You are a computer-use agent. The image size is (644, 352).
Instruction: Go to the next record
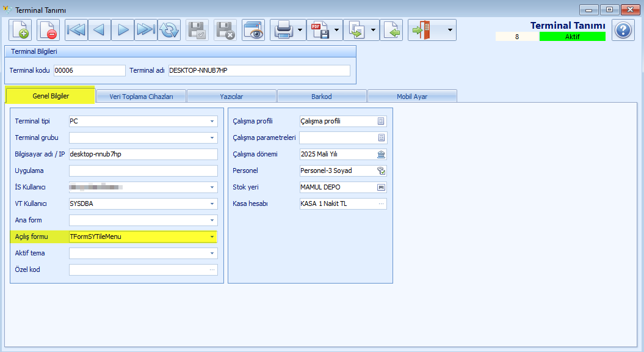pos(123,30)
